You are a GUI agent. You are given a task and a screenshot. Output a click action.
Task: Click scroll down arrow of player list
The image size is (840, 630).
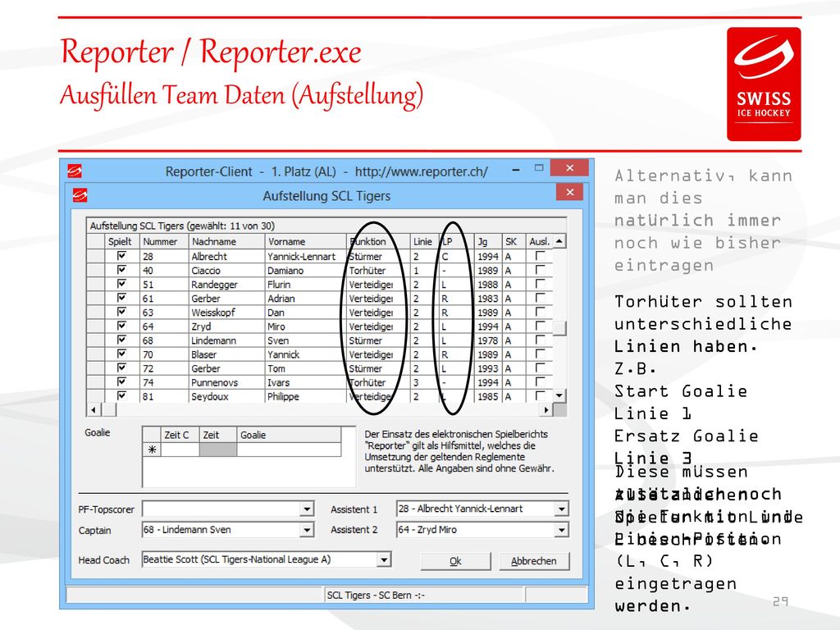pos(559,396)
